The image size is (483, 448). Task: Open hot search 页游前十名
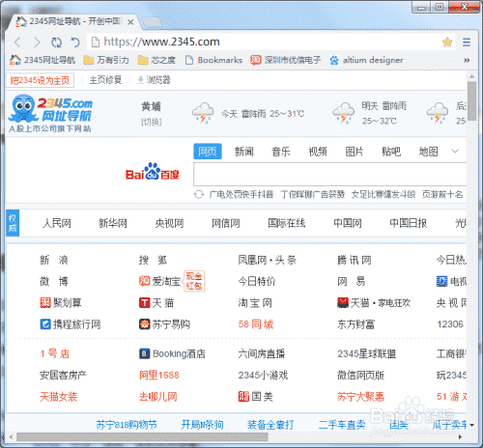pyautogui.click(x=442, y=194)
